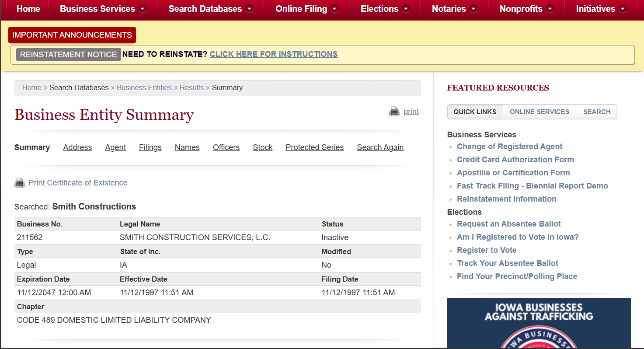Screen dimensions: 644x349
Task: View the Filings tab of entity
Action: pos(150,147)
